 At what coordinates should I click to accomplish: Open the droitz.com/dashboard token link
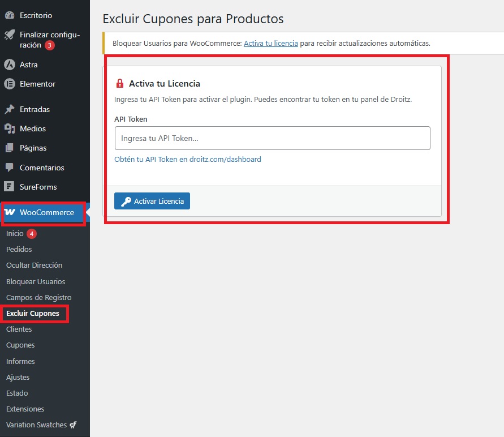pos(187,160)
